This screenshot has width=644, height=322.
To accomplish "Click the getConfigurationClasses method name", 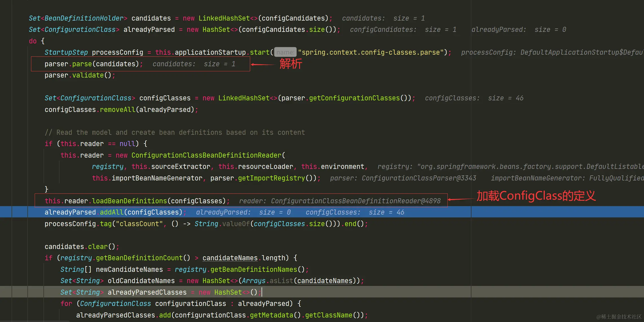I will [354, 98].
